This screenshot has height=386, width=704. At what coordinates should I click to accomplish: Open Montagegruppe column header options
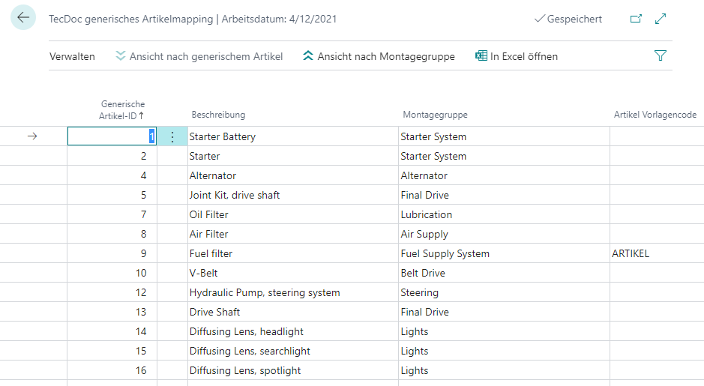[x=435, y=115]
